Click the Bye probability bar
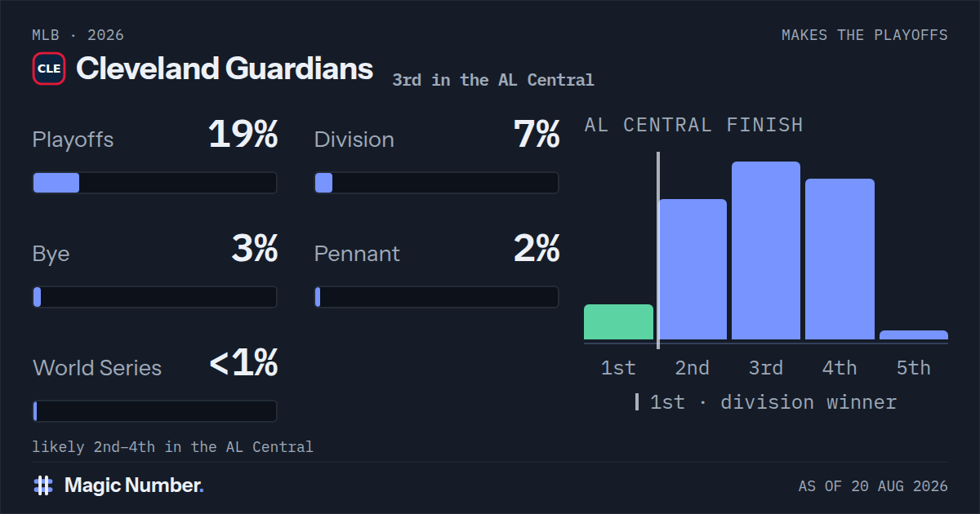 (x=154, y=297)
